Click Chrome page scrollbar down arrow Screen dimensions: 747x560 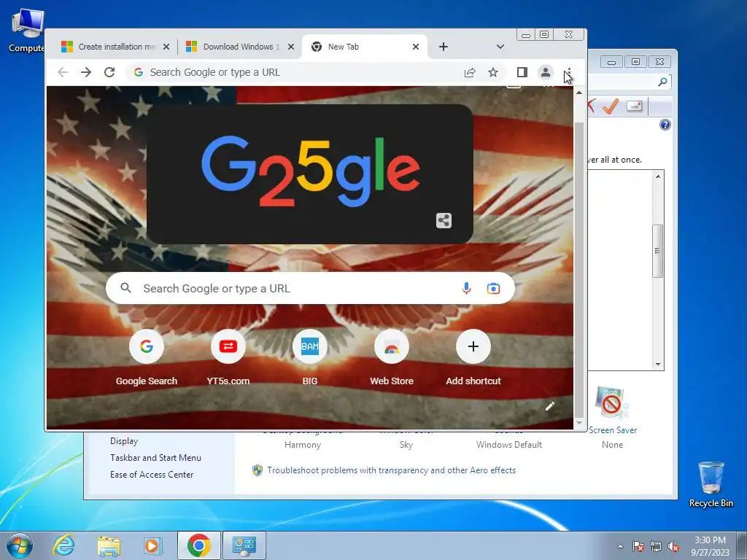coord(579,423)
